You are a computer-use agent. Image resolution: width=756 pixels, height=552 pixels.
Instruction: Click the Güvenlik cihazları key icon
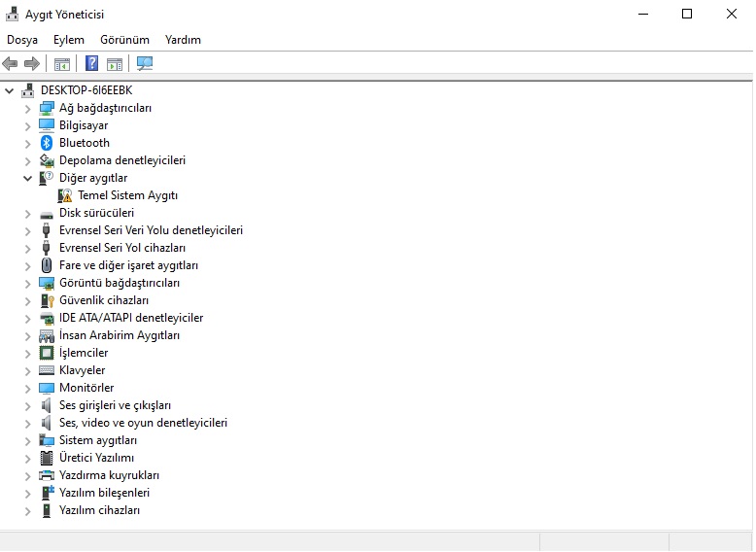point(47,300)
